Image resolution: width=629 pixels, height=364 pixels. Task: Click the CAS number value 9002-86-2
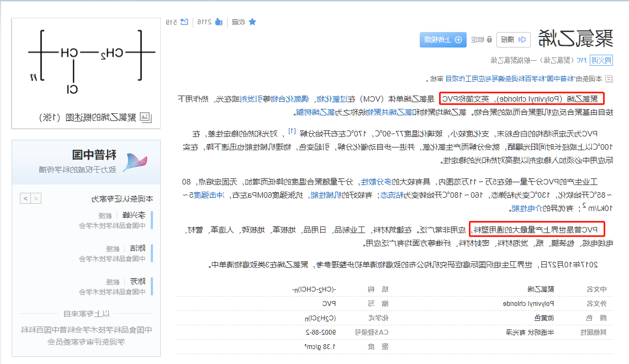click(321, 332)
